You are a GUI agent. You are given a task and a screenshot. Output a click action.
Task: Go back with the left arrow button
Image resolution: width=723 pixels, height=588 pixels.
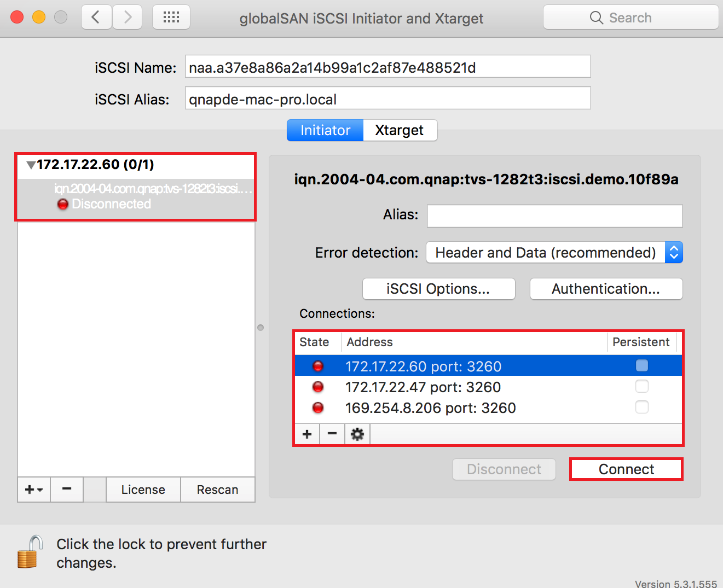coord(96,18)
